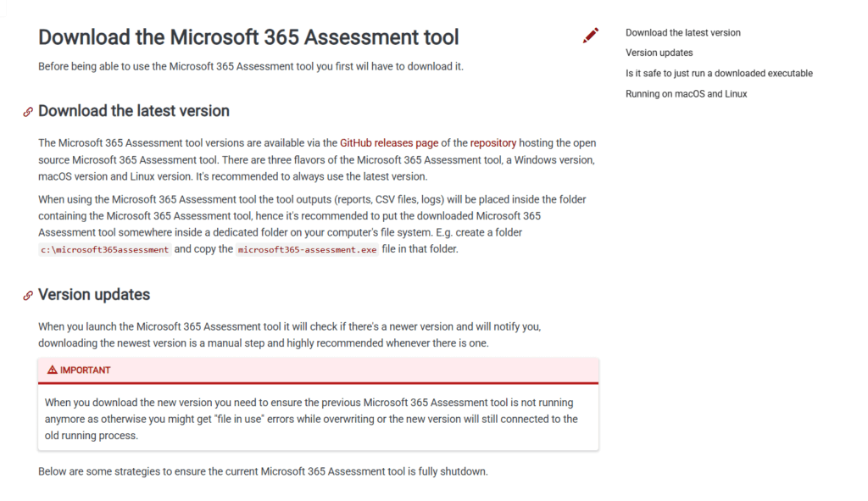This screenshot has height=501, width=868.
Task: Click the c:\microsoft365assessment code snippet
Action: click(x=104, y=250)
